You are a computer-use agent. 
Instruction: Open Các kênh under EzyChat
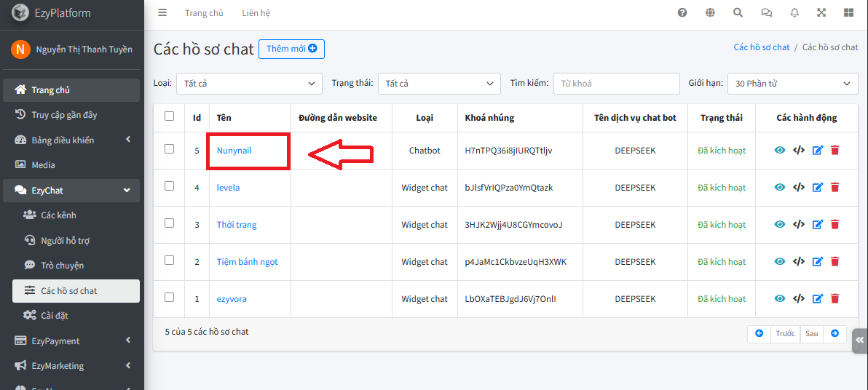point(76,215)
